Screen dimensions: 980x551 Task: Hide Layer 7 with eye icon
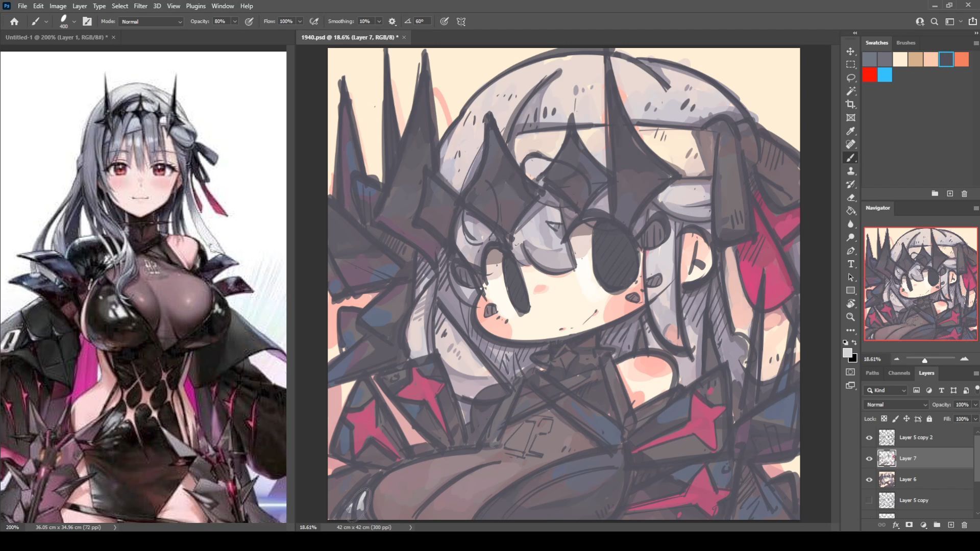pos(869,459)
